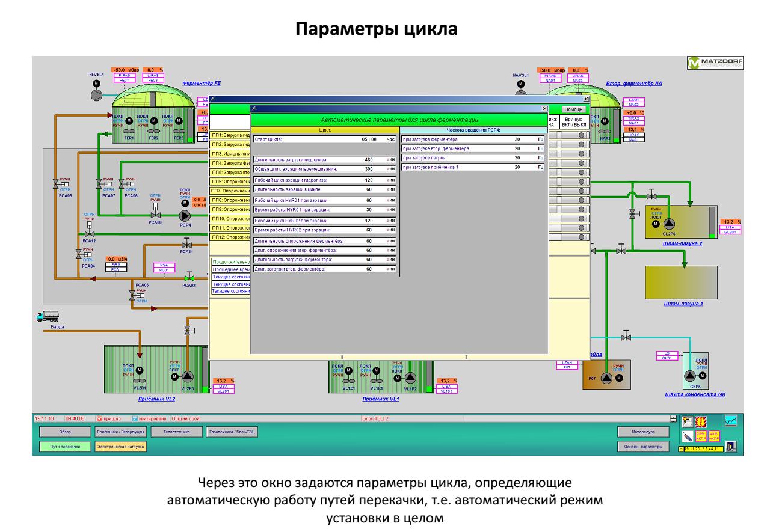Toggle the manual on/off switch for ПП12
Screen dimensions: 776x532
coord(581,237)
